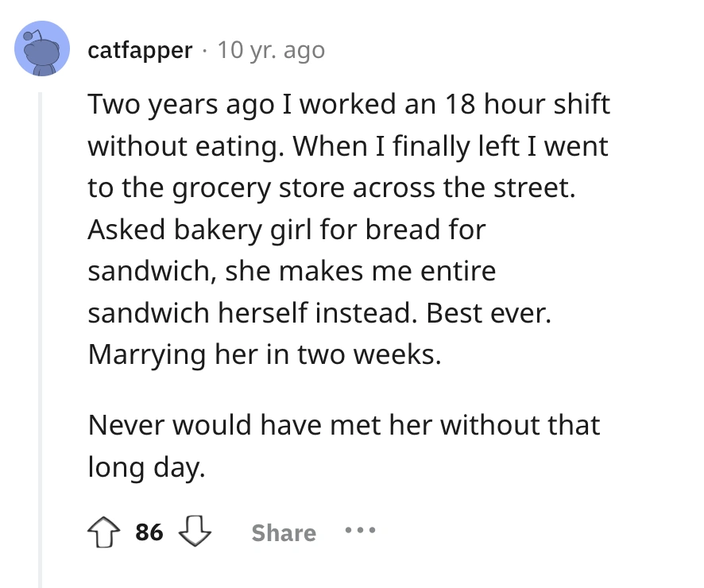The height and width of the screenshot is (588, 704).
Task: Upvote the catfapper comment
Action: coord(107,532)
